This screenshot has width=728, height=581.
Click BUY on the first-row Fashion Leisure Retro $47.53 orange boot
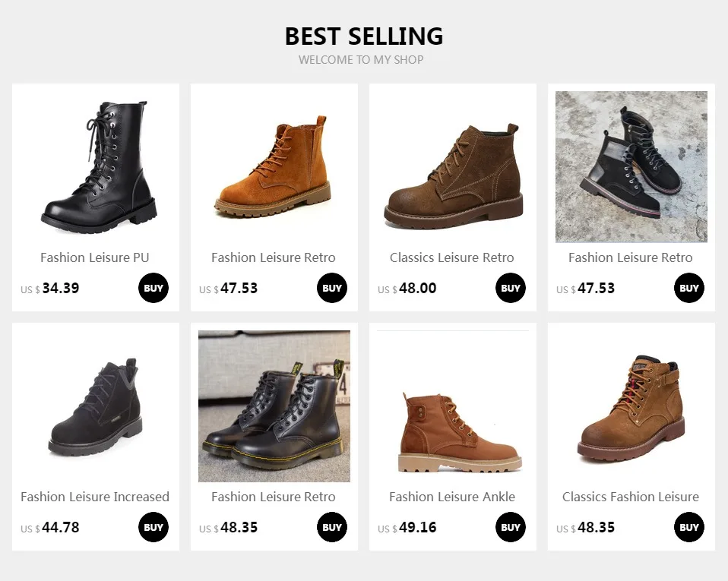coord(332,288)
